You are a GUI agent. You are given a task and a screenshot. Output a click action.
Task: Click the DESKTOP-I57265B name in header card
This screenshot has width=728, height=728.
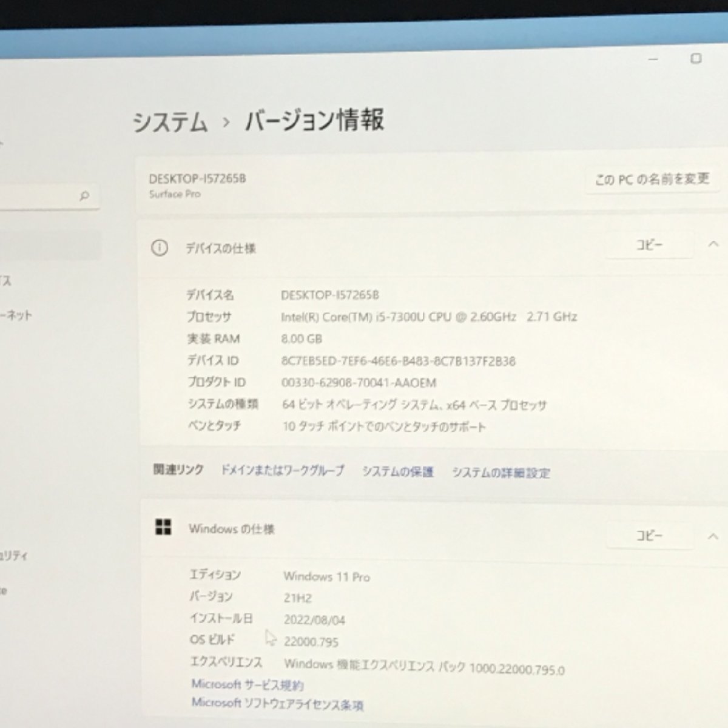coord(197,179)
